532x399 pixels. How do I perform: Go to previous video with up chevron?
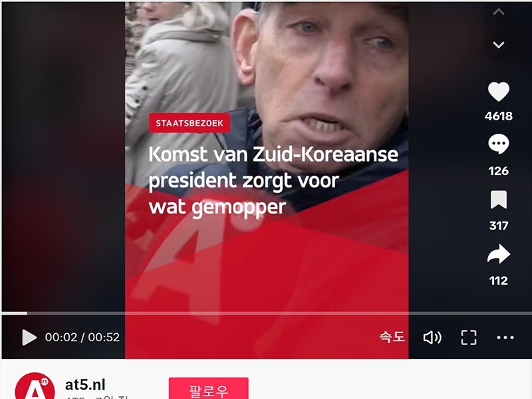click(x=498, y=12)
